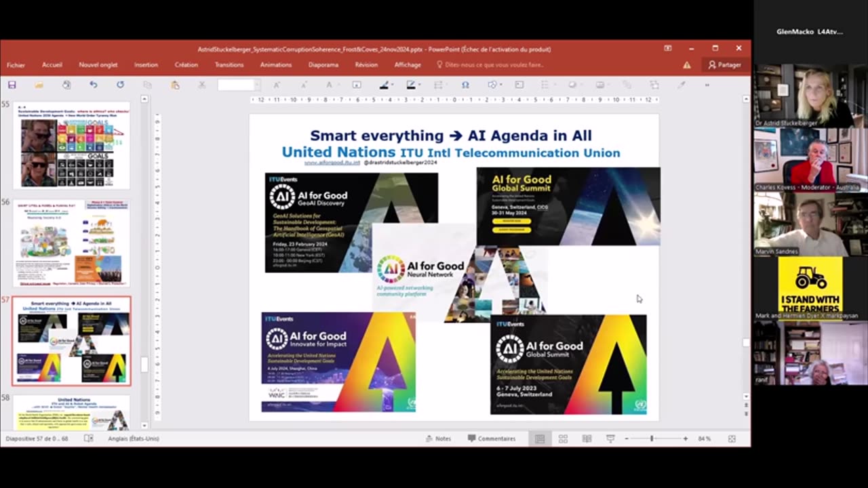This screenshot has width=868, height=488.
Task: Click the font color A icon
Action: (x=330, y=85)
